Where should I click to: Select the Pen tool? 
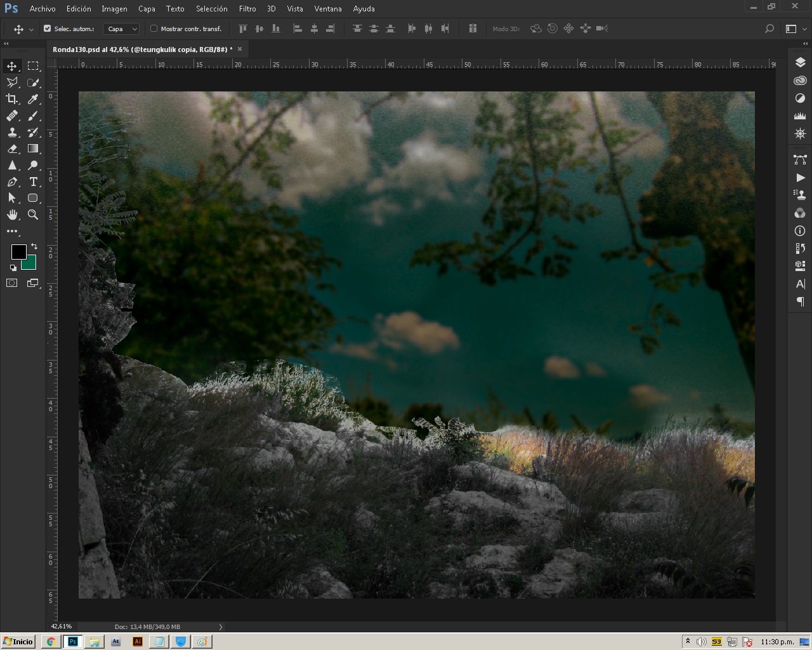[x=12, y=182]
